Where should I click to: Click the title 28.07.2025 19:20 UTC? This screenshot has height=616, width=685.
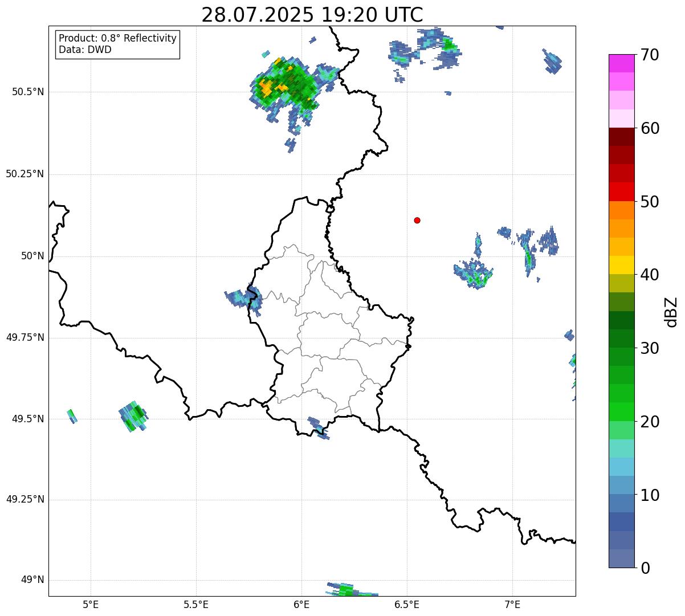(x=312, y=15)
